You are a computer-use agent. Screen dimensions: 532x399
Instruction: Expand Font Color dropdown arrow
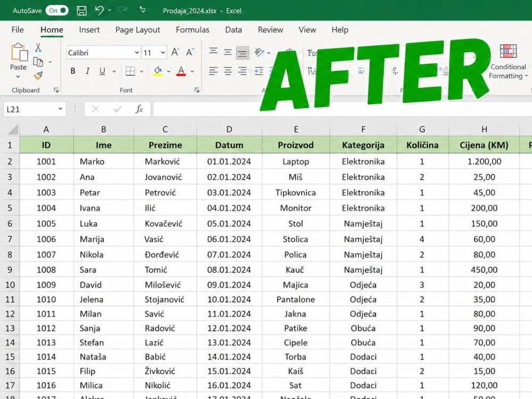click(193, 71)
